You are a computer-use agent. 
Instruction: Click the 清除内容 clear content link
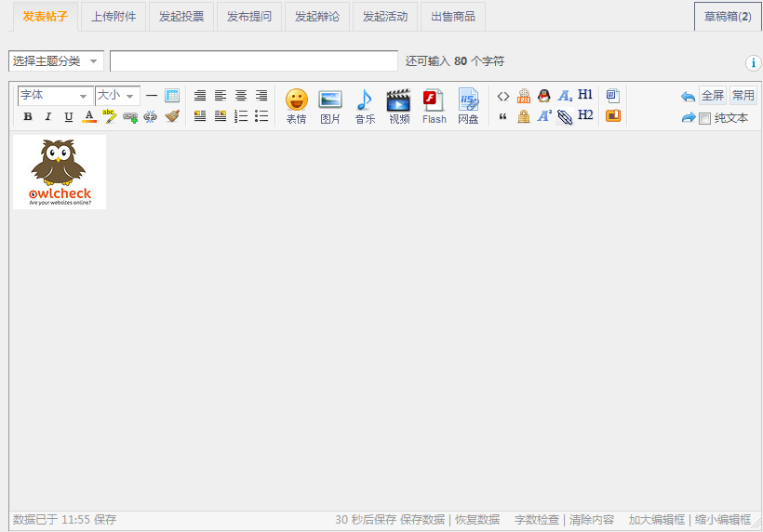coord(592,520)
